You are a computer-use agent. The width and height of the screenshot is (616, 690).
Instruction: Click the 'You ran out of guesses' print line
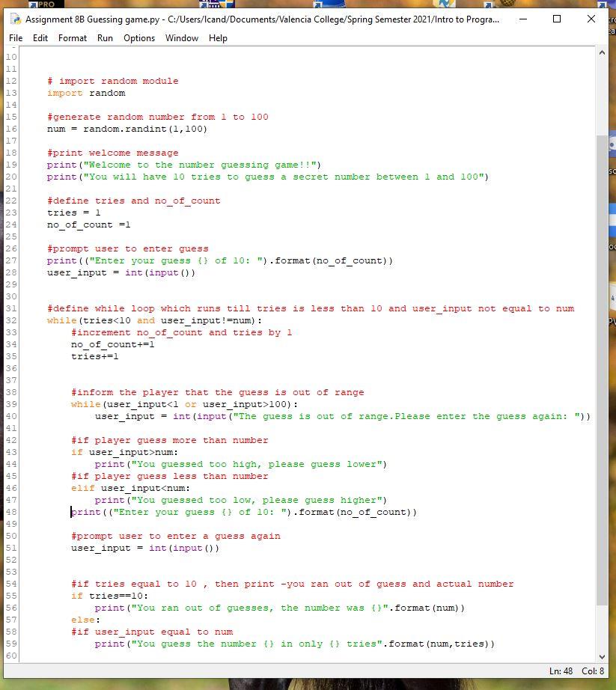click(279, 608)
